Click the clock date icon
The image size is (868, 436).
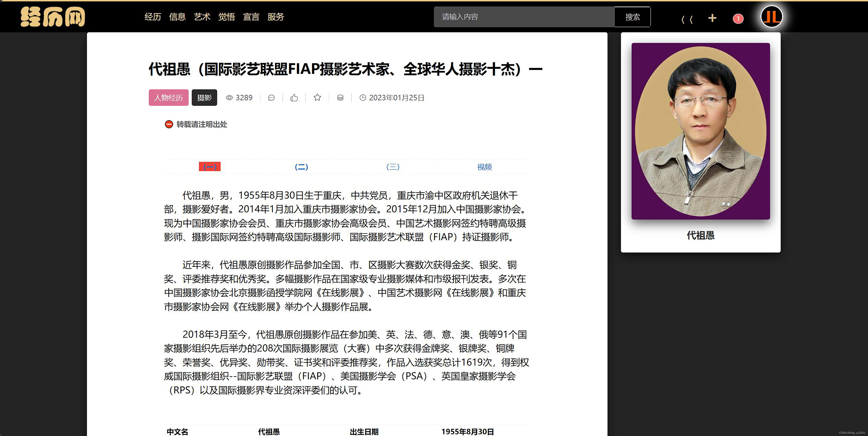coord(363,98)
